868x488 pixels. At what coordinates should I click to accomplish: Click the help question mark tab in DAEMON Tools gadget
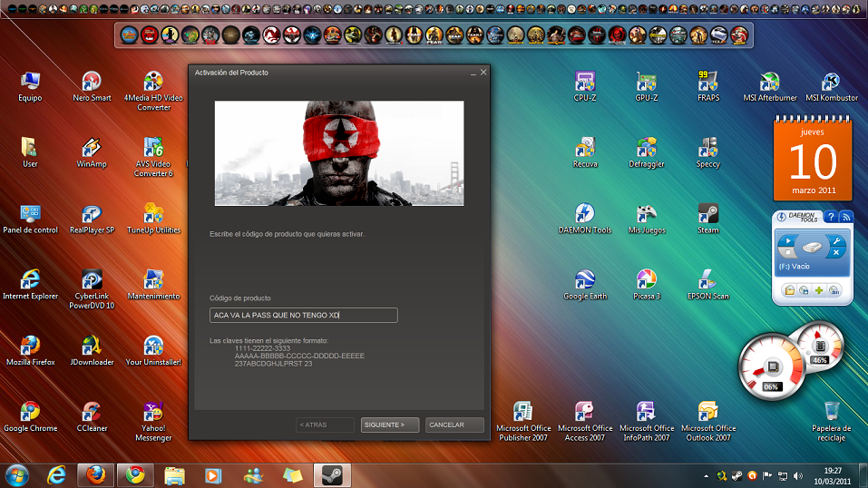click(x=830, y=217)
